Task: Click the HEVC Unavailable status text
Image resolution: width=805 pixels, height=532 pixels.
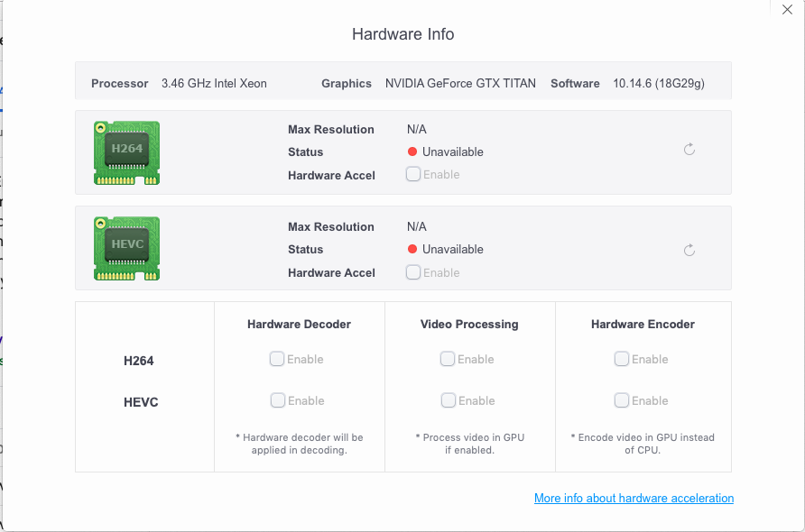Action: click(453, 250)
